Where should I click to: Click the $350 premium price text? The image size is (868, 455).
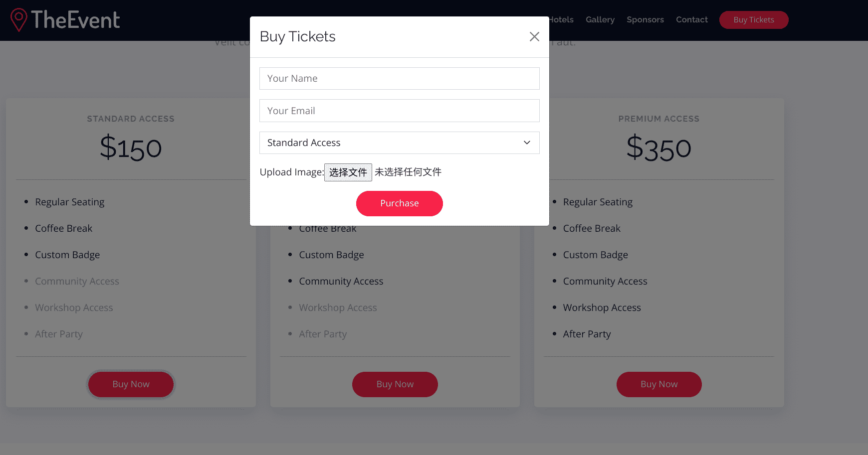click(x=658, y=148)
